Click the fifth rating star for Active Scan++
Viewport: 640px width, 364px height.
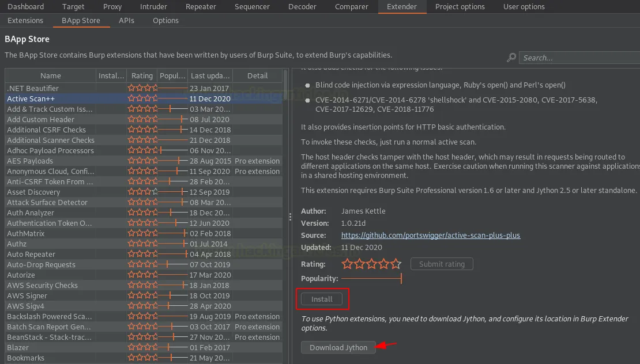click(396, 264)
